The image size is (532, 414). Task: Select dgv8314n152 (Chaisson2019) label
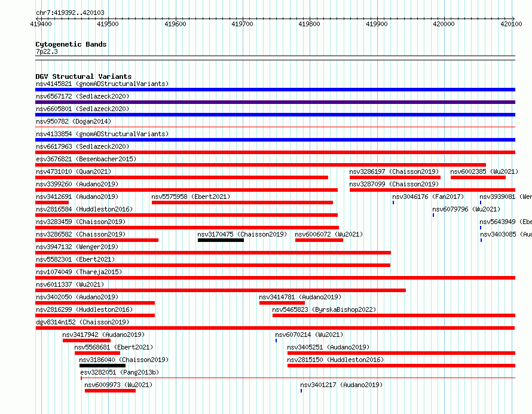[82, 322]
